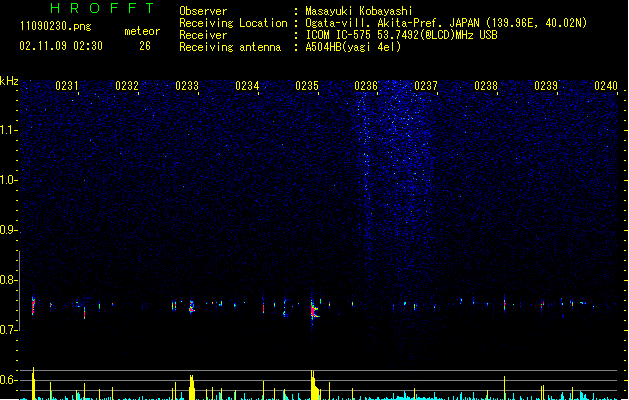629x400 pixels.
Task: Click the HROFFT title text
Action: pos(102,8)
